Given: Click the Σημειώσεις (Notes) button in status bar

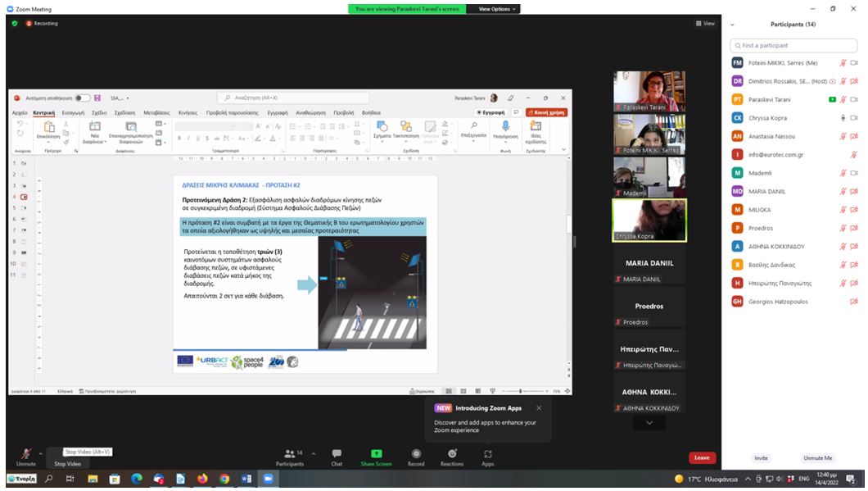Looking at the screenshot, I should 422,391.
